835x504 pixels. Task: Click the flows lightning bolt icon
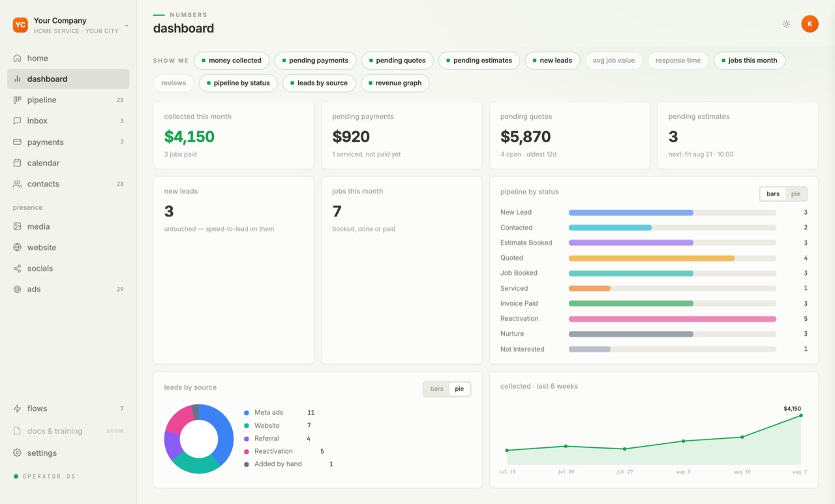(17, 408)
